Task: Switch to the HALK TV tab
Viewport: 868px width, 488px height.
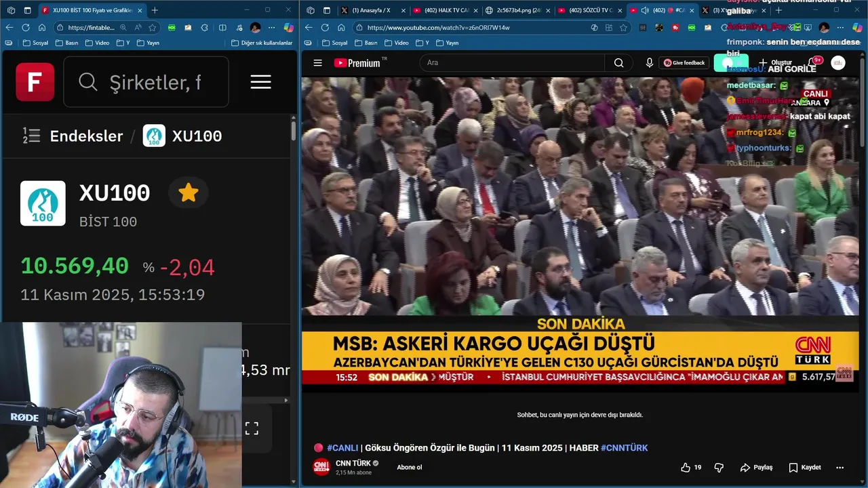Action: [x=446, y=10]
